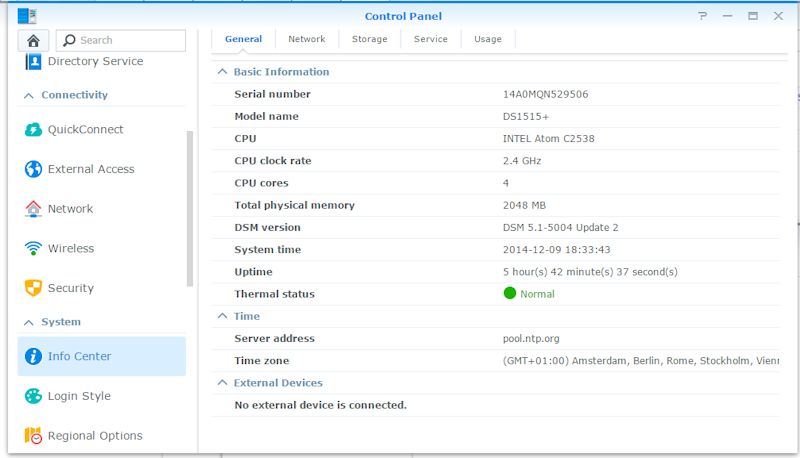Open the Regional Options label

tap(95, 436)
